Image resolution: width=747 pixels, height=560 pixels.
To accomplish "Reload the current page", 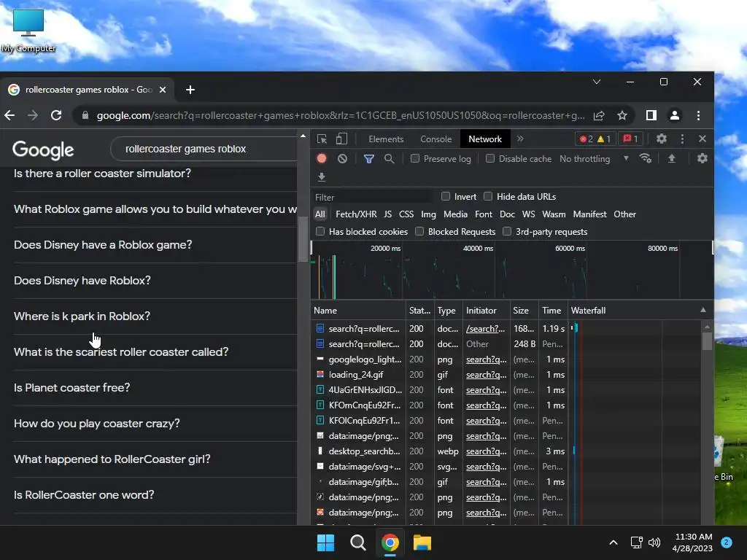I will pyautogui.click(x=56, y=115).
